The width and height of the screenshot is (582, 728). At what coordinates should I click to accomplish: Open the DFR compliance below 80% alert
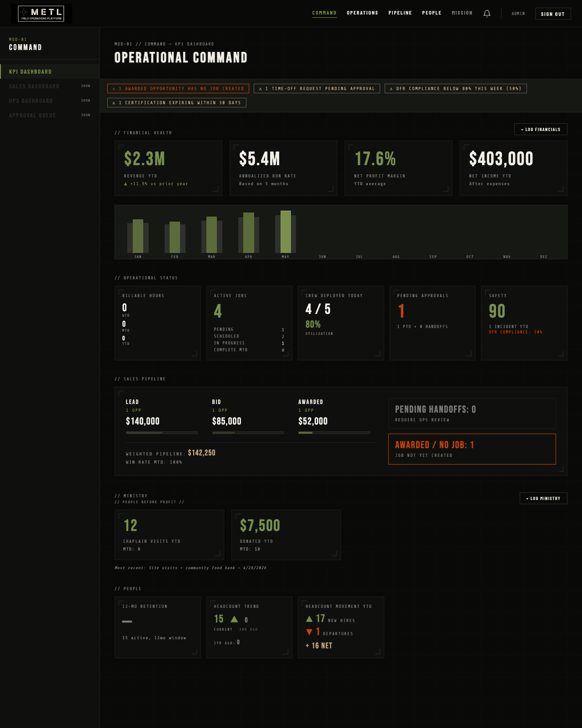tap(456, 89)
